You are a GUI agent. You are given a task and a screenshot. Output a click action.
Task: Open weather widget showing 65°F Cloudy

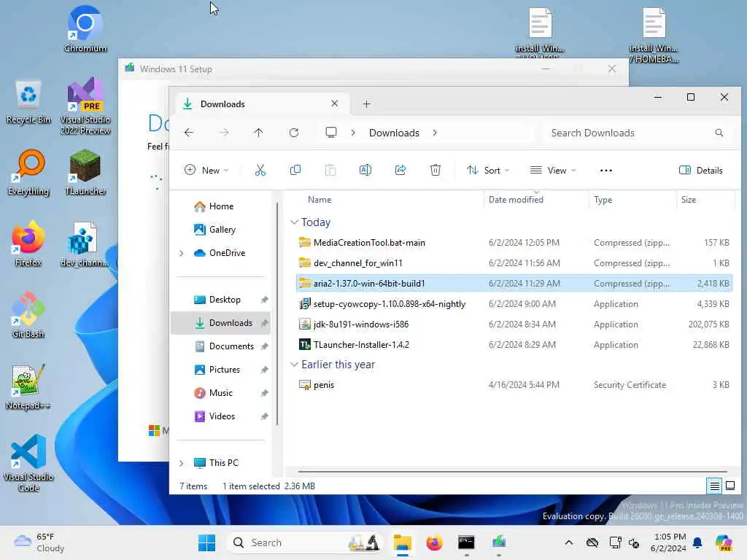(x=39, y=542)
